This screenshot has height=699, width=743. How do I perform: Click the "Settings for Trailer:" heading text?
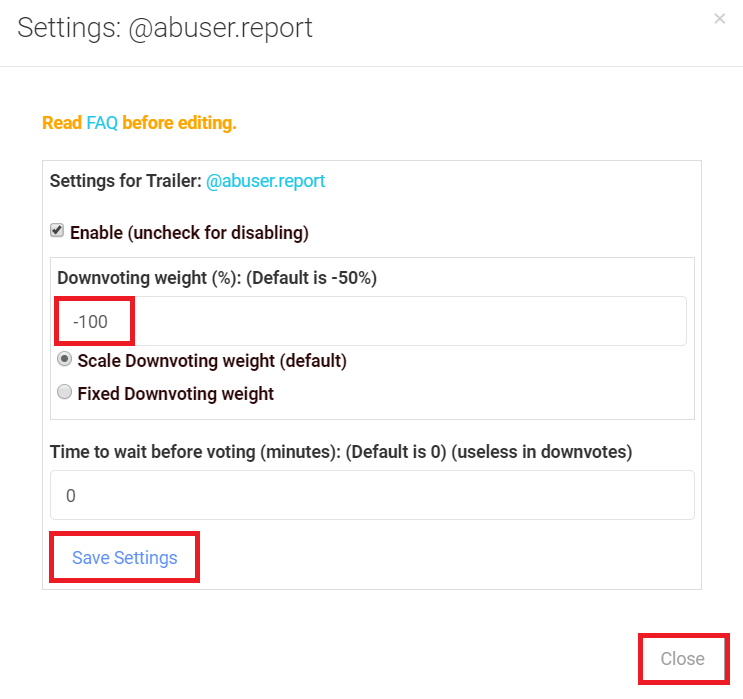[x=125, y=181]
